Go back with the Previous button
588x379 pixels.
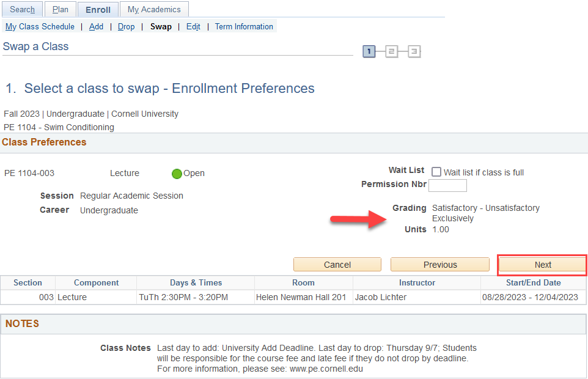point(439,265)
